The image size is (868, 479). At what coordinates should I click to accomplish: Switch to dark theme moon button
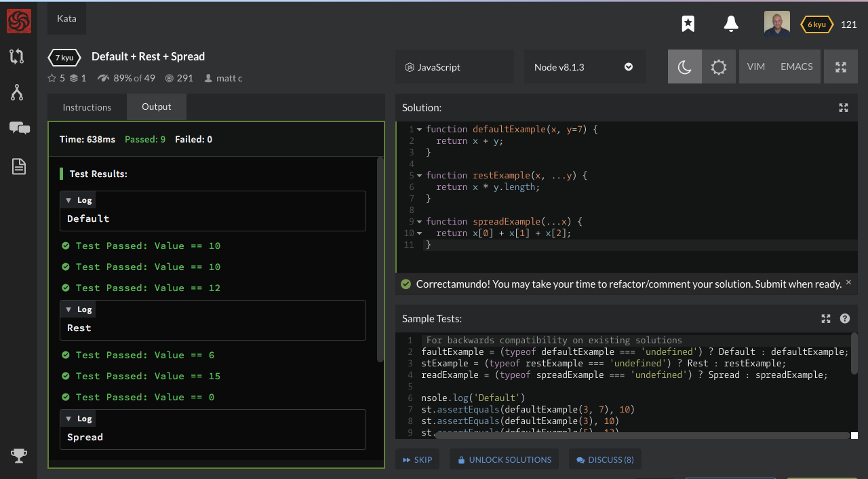click(x=685, y=66)
